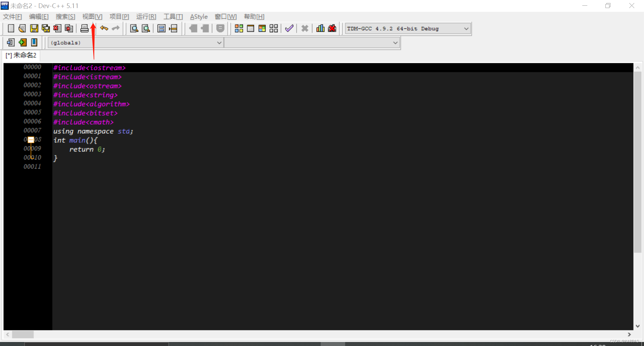Click the horizontal scrollbar right arrow
Viewport: 644px width, 346px height.
629,335
